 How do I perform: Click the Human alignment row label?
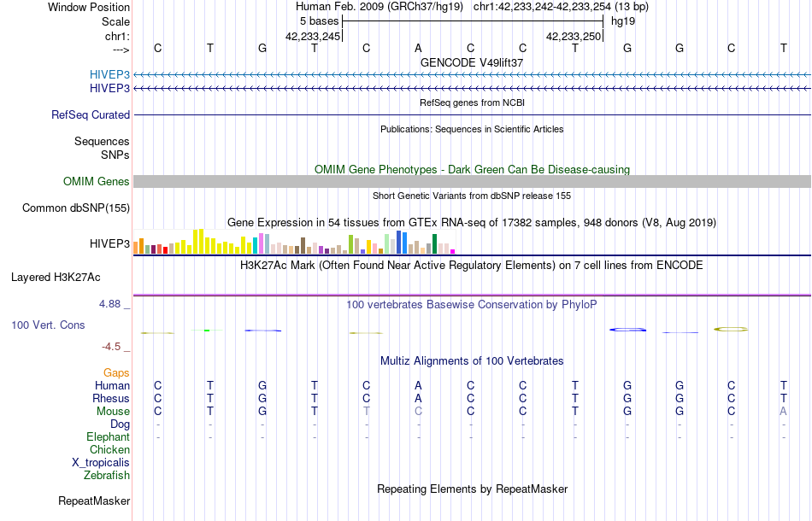pos(112,385)
